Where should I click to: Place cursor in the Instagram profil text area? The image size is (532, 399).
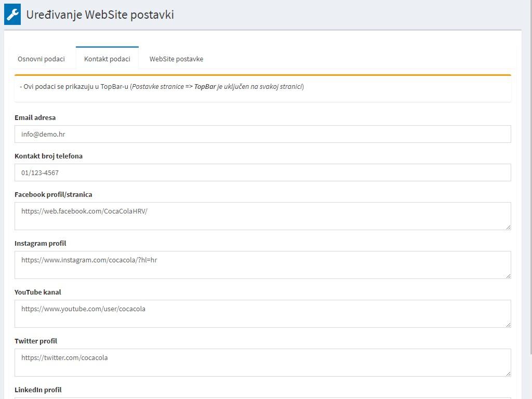(262, 264)
